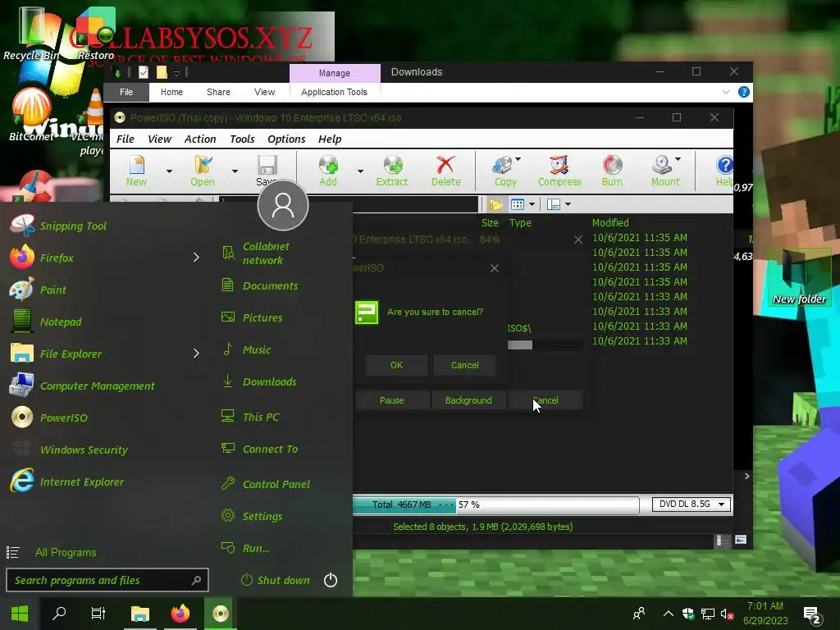Viewport: 840px width, 630px height.
Task: Open the PowerISO Options menu
Action: click(x=286, y=139)
